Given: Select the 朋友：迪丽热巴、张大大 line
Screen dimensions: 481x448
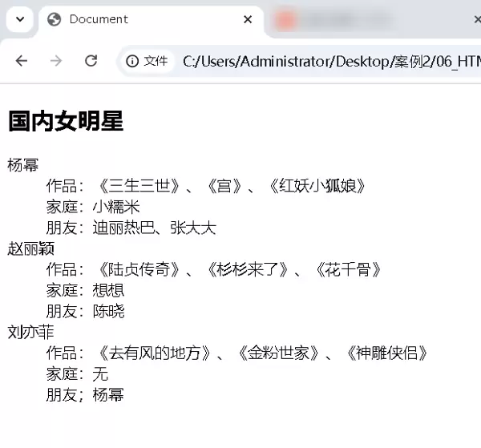Looking at the screenshot, I should click(131, 228).
